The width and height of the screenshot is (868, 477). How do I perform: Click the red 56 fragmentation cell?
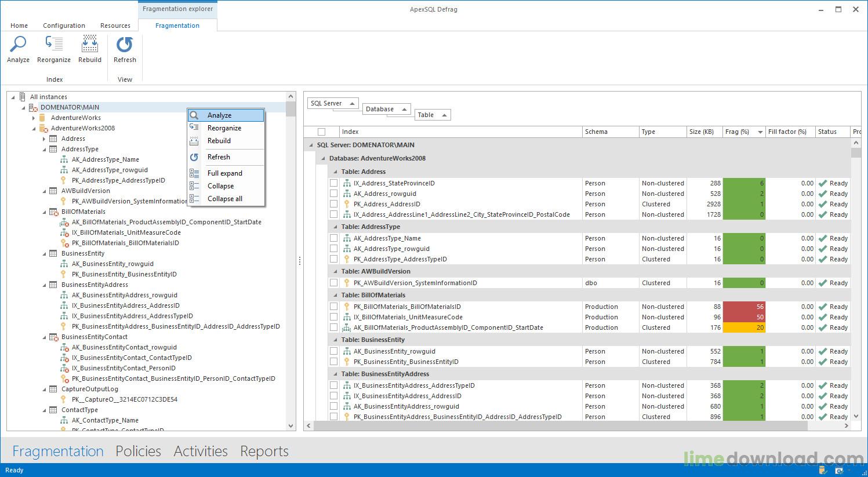click(744, 307)
